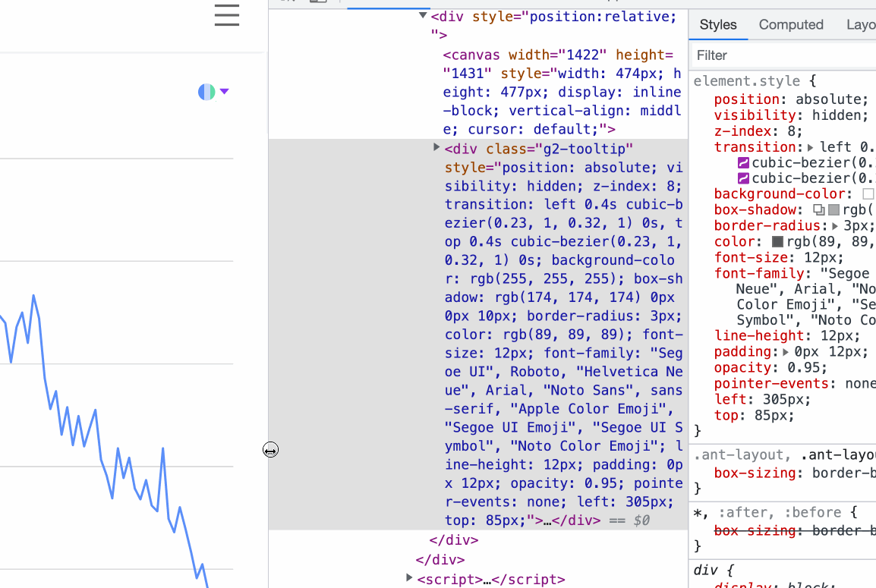
Task: Expand the g2-tooltip div node
Action: coord(437,147)
